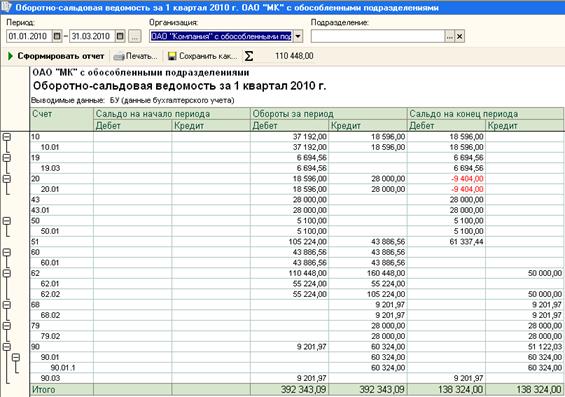Viewport: 565px width, 397px height.
Task: Click value 61 337,44 in row 51
Action: pyautogui.click(x=466, y=242)
